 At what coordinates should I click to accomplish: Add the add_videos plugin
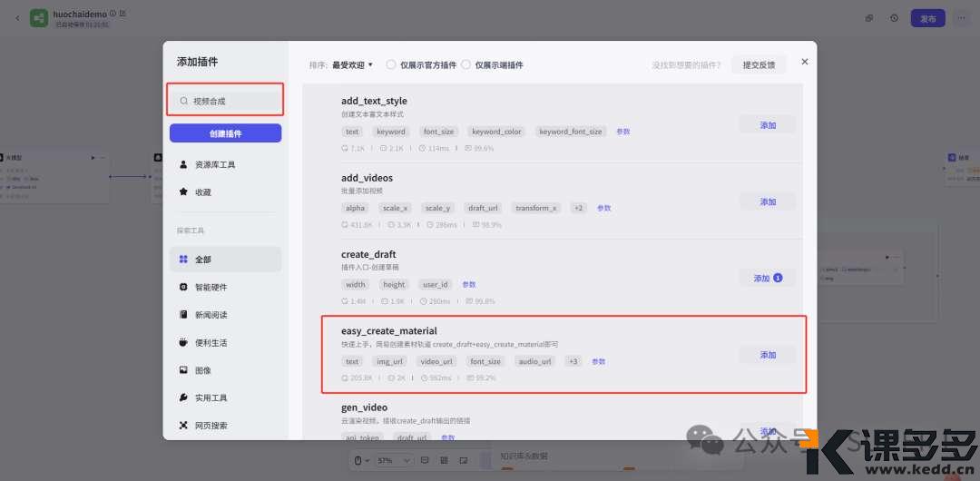[x=768, y=201]
